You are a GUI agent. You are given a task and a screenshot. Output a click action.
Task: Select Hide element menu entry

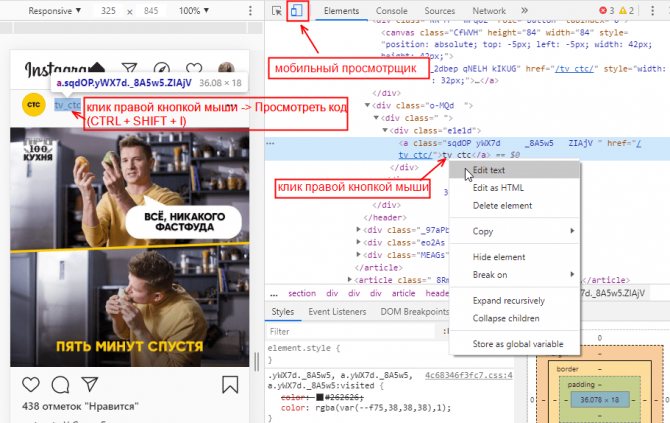[514, 257]
